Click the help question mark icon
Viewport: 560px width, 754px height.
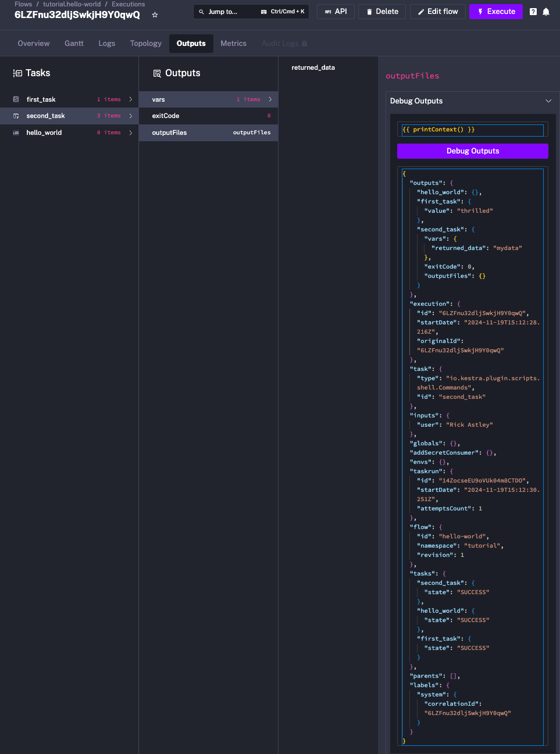pyautogui.click(x=533, y=12)
